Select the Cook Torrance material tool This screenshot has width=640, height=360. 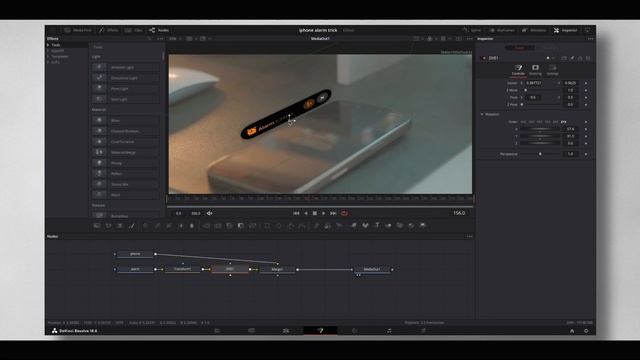point(126,141)
